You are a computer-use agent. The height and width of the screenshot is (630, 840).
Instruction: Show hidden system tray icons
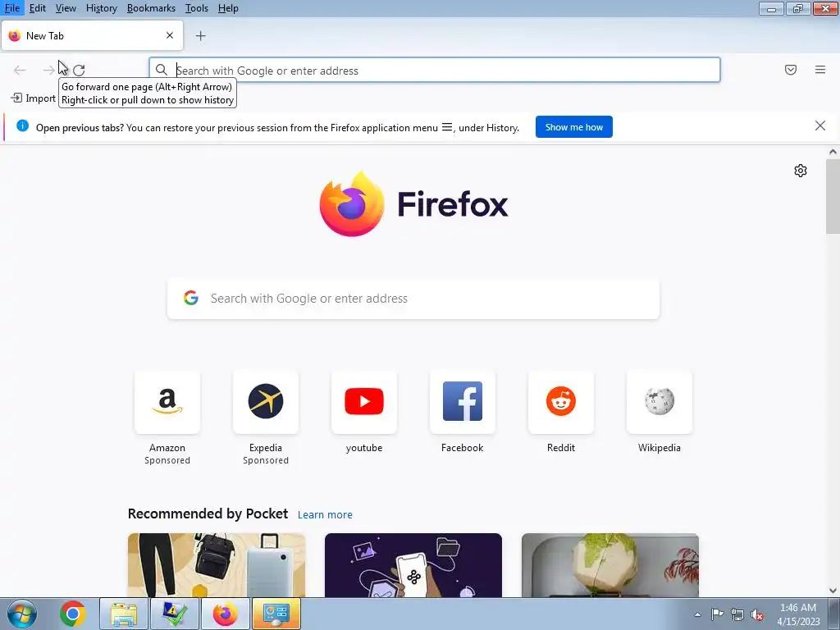point(697,614)
